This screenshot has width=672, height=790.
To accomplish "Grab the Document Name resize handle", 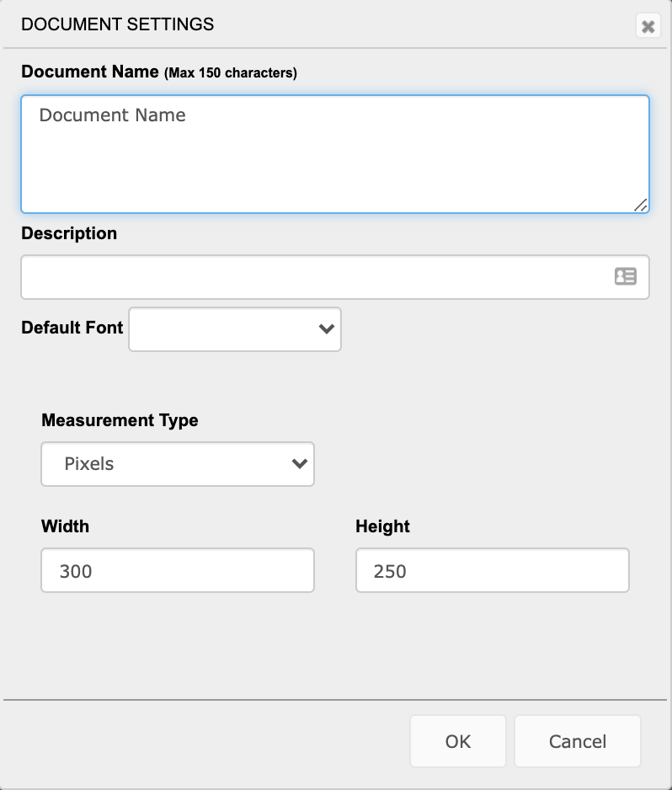I will click(640, 205).
